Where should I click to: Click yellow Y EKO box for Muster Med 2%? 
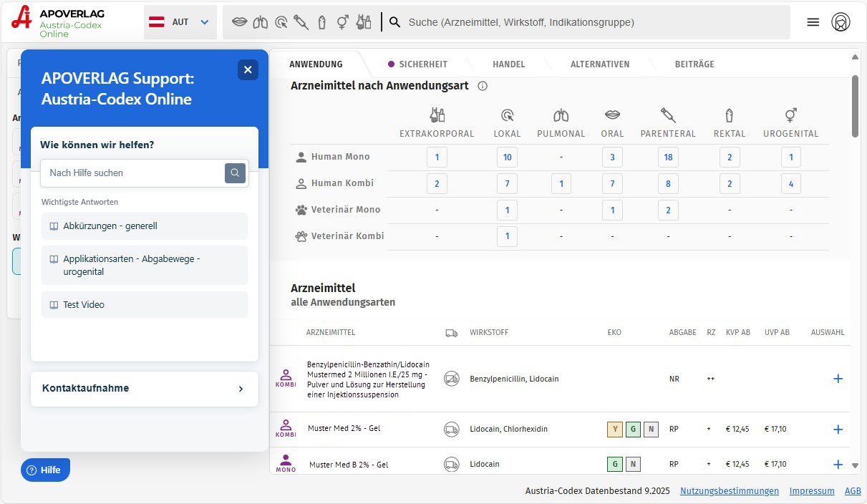615,430
